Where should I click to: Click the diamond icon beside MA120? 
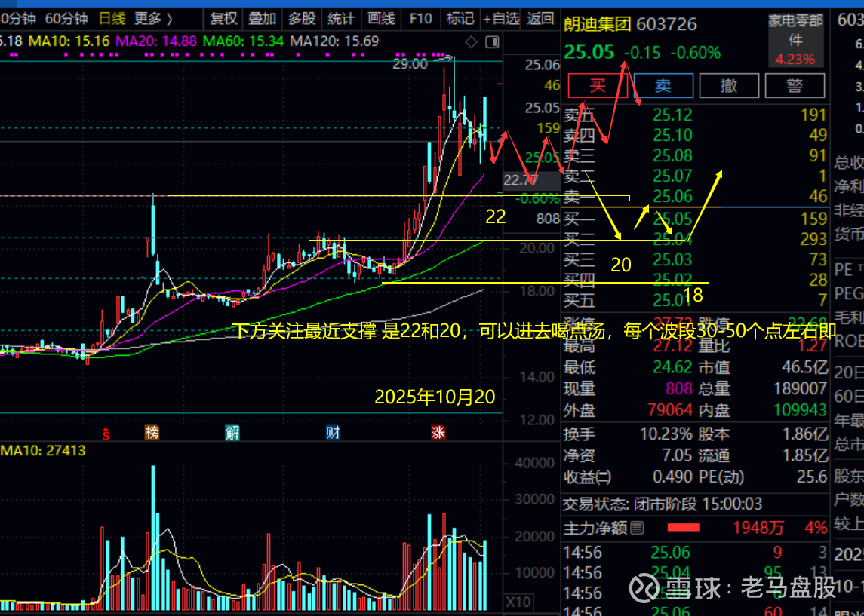[x=471, y=41]
